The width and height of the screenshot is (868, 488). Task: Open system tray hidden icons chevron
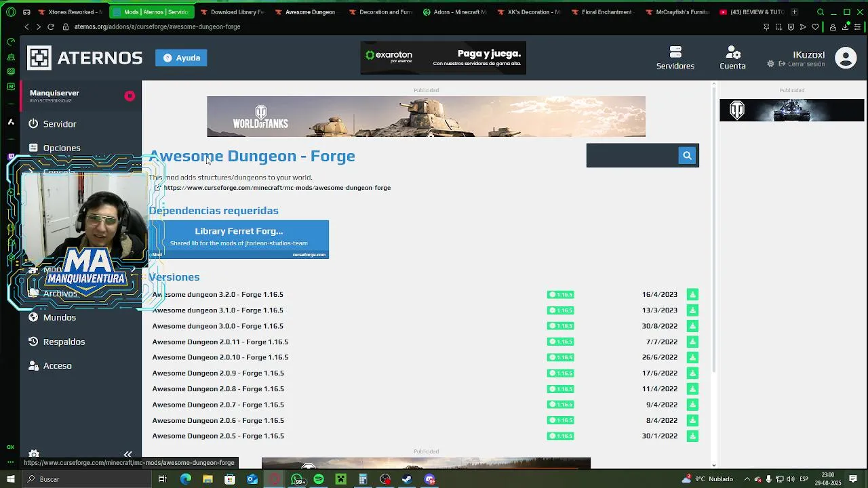(747, 479)
